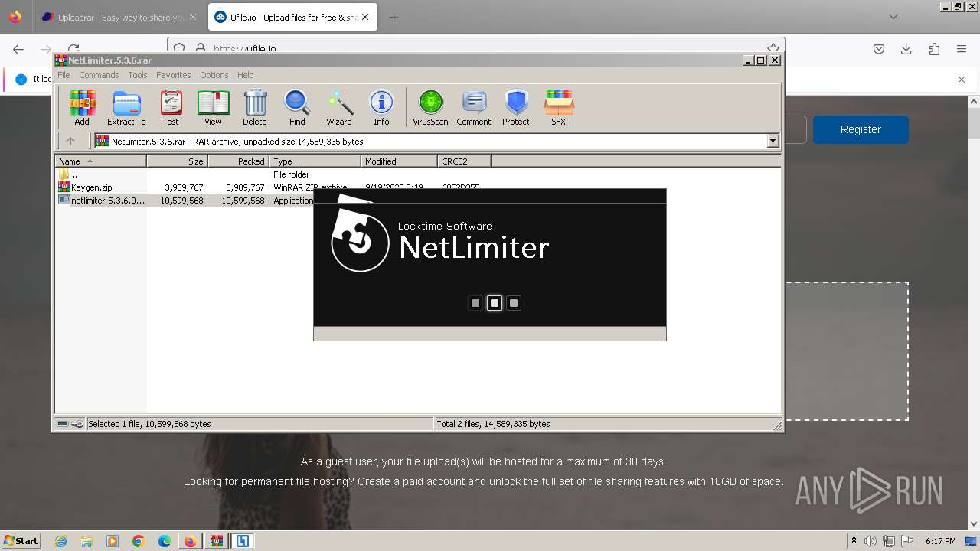Click the Add toolbar icon in WinRAR

(82, 108)
